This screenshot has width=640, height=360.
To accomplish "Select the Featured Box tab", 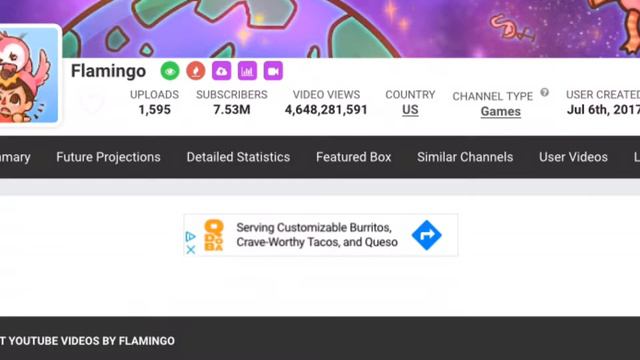I will pos(353,157).
